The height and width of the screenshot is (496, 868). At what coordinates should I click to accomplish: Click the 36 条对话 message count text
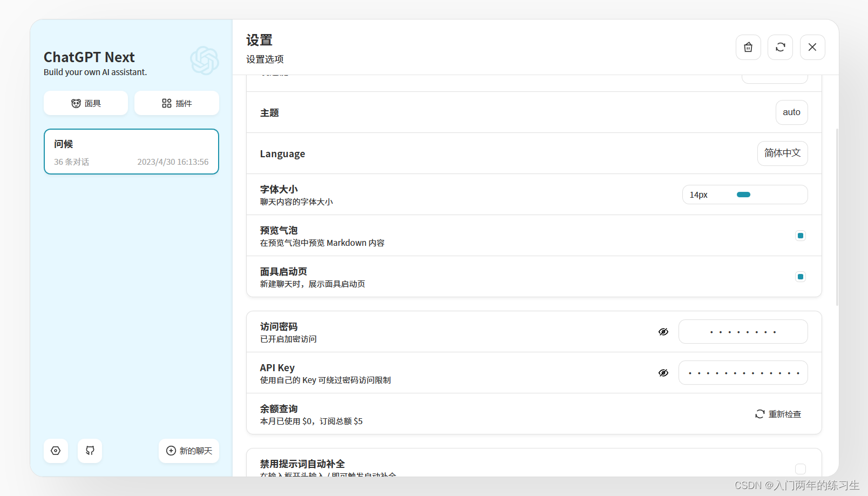[x=71, y=162]
